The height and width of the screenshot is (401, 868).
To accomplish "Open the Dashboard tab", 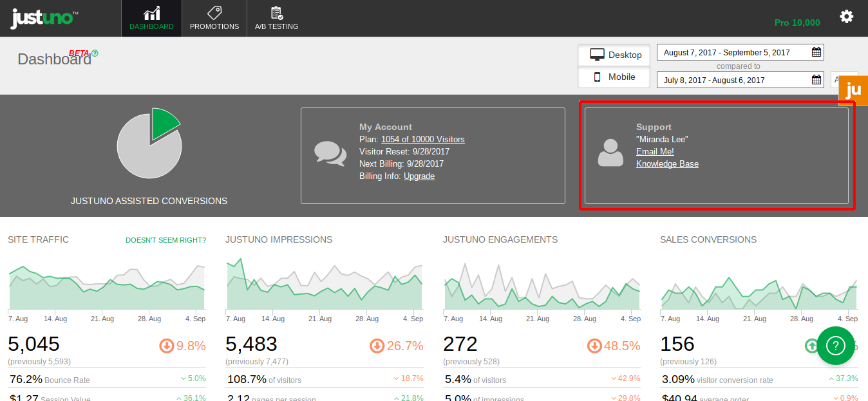I will point(151,18).
